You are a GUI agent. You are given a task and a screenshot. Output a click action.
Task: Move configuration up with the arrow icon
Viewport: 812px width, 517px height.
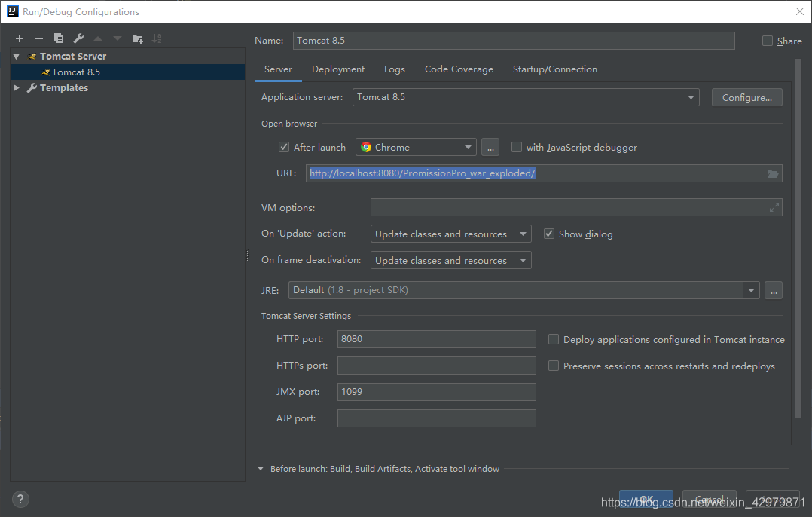tap(98, 38)
